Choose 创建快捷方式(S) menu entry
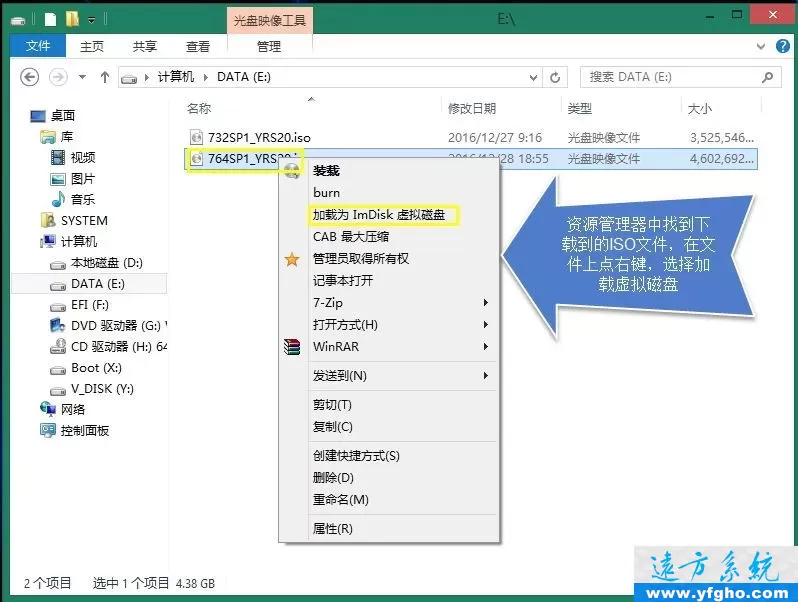 click(x=356, y=456)
